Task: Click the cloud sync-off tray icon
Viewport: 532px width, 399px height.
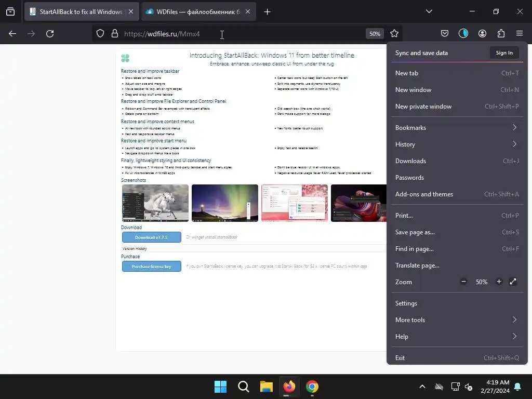Action: pos(439,387)
